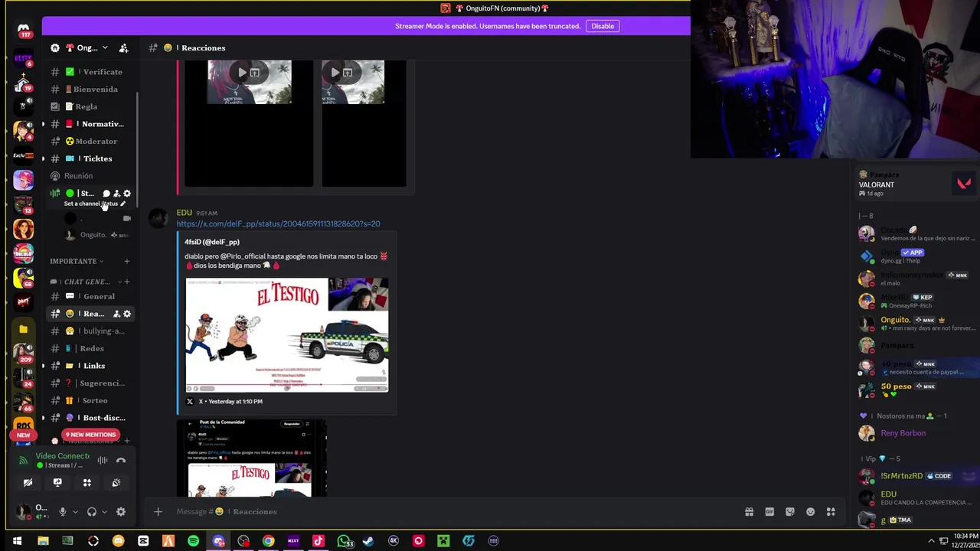
Task: Open chat of Stream voice channel
Action: [106, 194]
